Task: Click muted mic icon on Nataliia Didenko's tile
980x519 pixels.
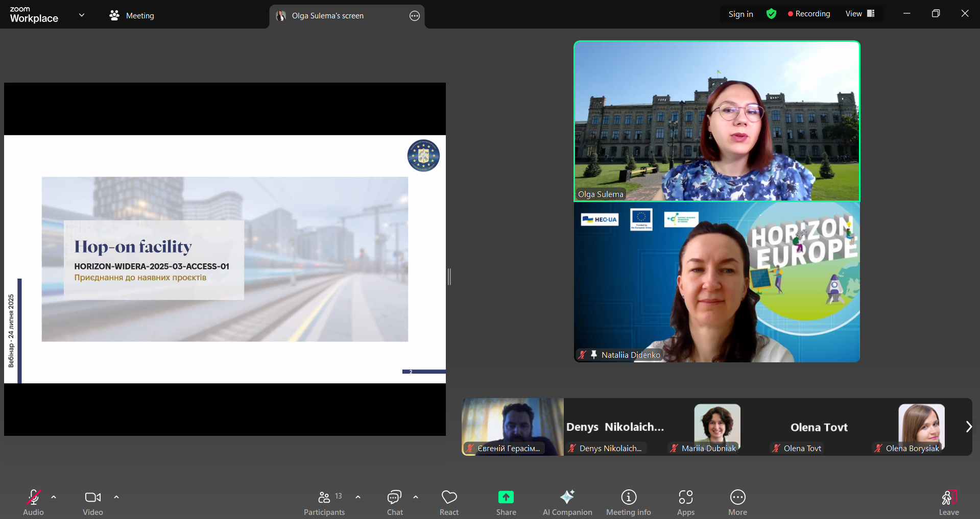Action: 582,355
